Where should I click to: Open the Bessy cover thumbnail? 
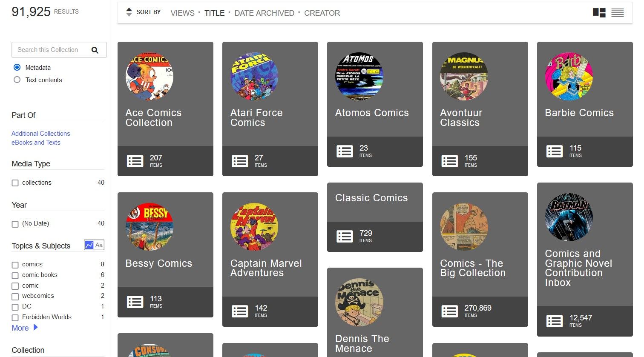(149, 227)
